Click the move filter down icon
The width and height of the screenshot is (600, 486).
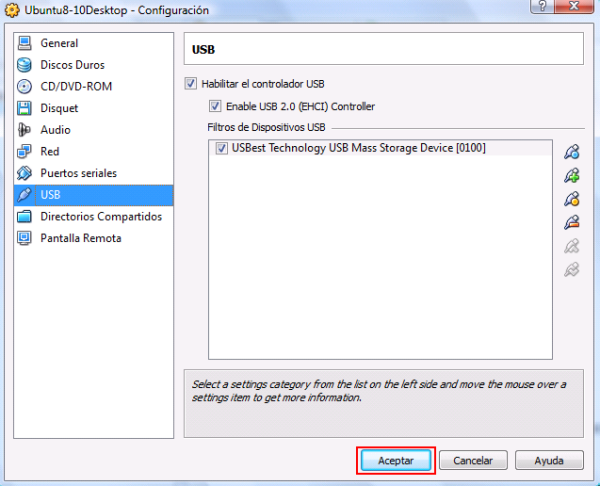point(571,268)
